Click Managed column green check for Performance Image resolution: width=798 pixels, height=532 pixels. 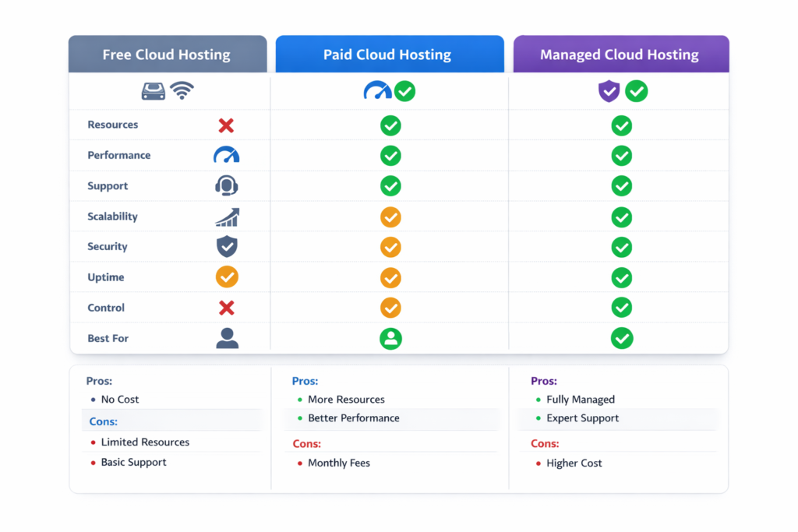click(621, 156)
